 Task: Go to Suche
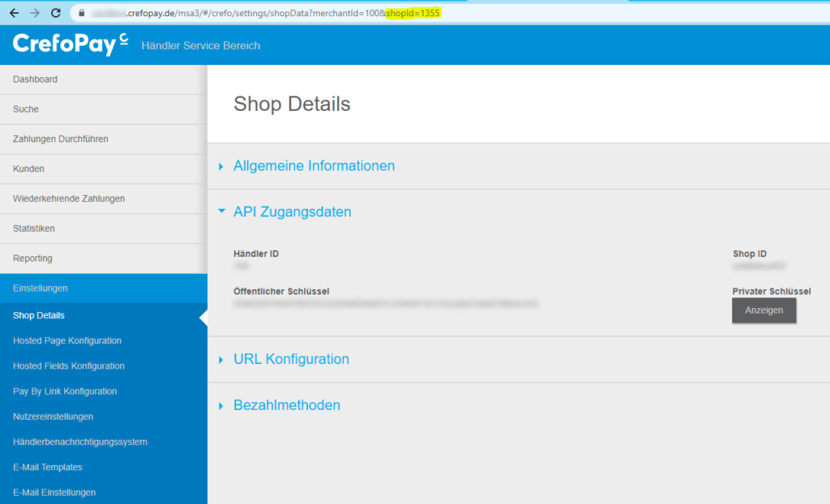click(x=25, y=109)
